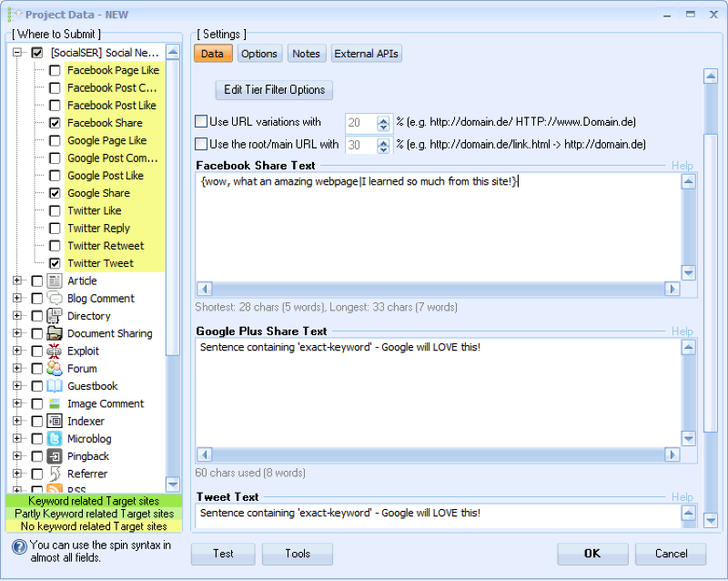
Task: Uncheck the SocialSER Social Network checkbox
Action: pyautogui.click(x=37, y=53)
